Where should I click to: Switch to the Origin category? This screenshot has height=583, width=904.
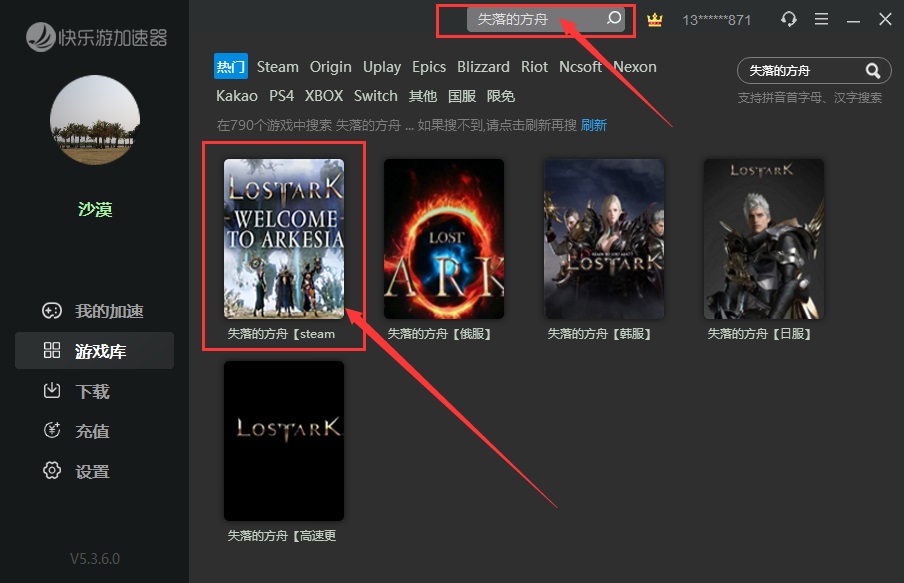[330, 67]
